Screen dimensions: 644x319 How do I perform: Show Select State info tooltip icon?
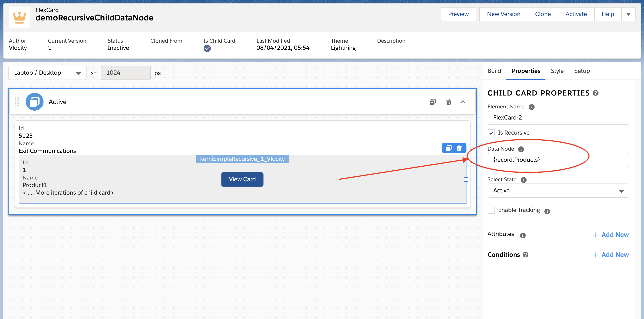coord(523,180)
